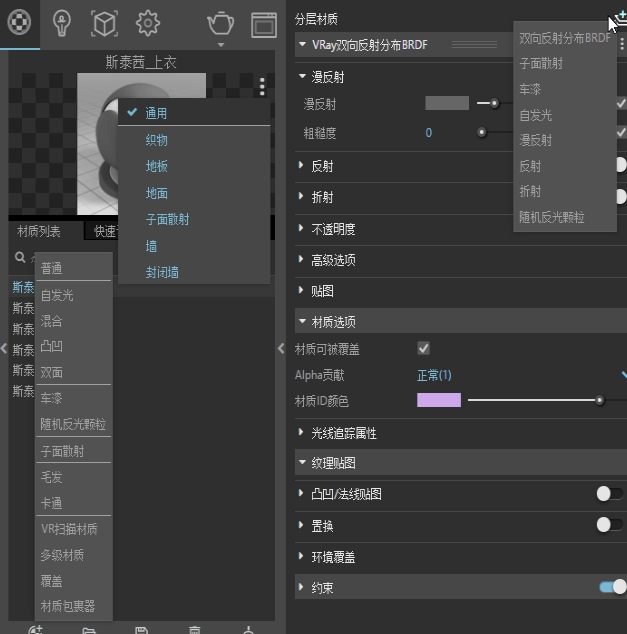Click the teapot render icon
Viewport: 627px width, 634px height.
220,23
